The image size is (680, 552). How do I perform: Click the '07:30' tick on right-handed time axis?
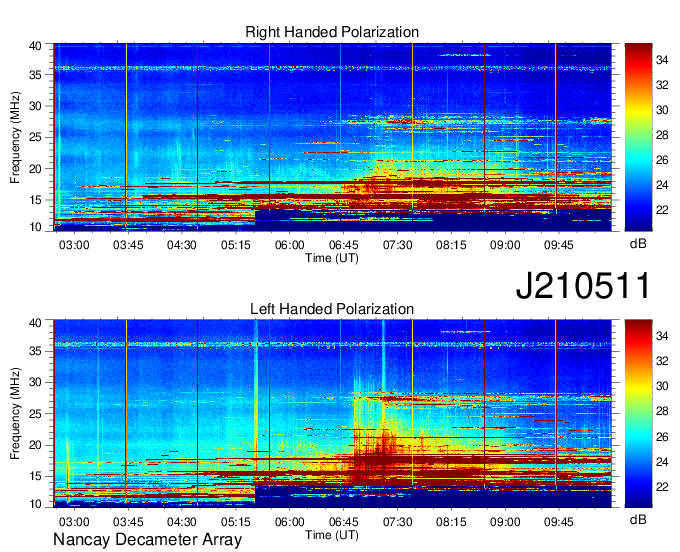tap(397, 245)
